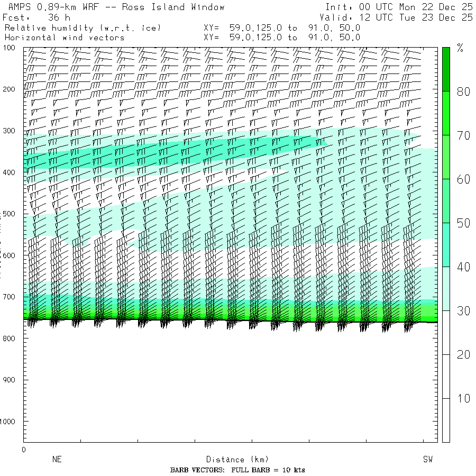This screenshot has height=476, width=476.
Task: Pick the colorbar segment between 50 and 60
Action: [446, 200]
